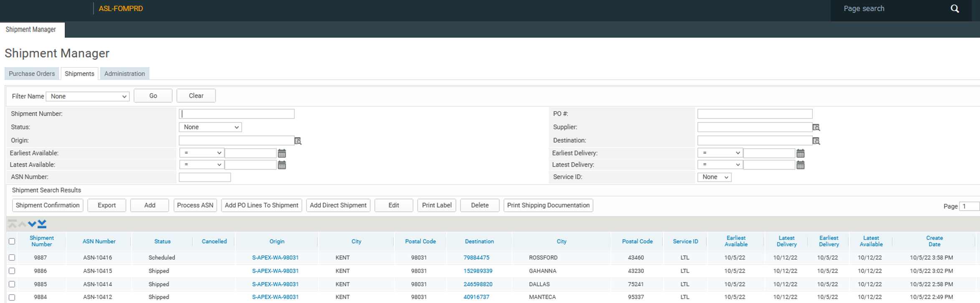Image resolution: width=980 pixels, height=303 pixels.
Task: Open destination link 152989339
Action: pyautogui.click(x=478, y=271)
